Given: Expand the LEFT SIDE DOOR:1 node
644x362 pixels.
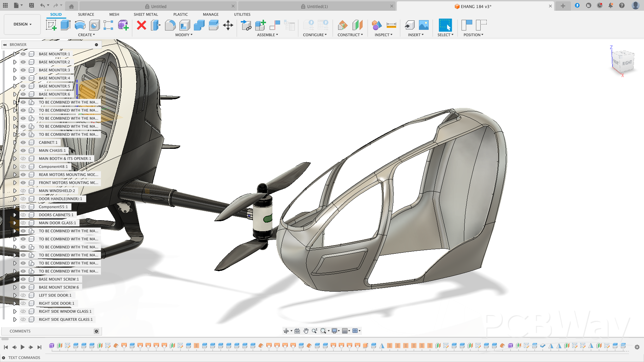Looking at the screenshot, I should (15, 295).
